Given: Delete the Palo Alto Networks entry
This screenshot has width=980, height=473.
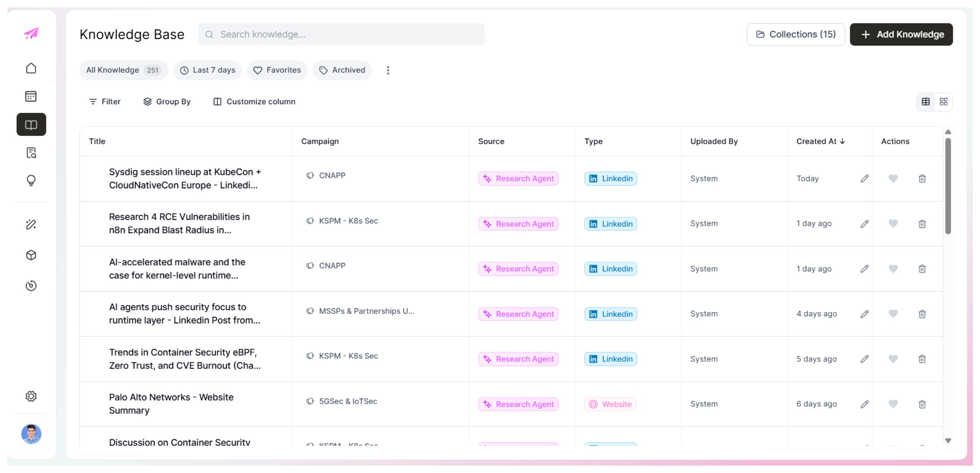Looking at the screenshot, I should [x=922, y=404].
